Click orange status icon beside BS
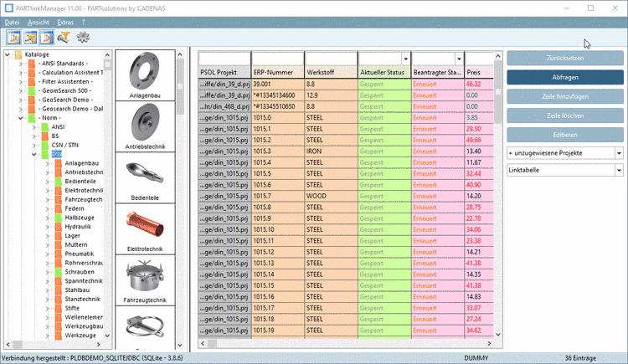This screenshot has width=628, height=364. coord(45,136)
